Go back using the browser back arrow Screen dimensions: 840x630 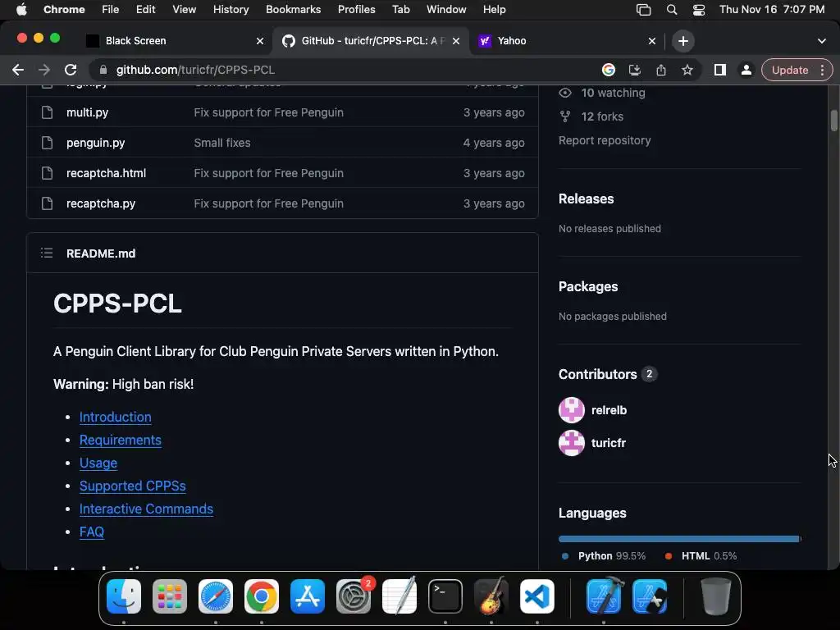click(18, 70)
